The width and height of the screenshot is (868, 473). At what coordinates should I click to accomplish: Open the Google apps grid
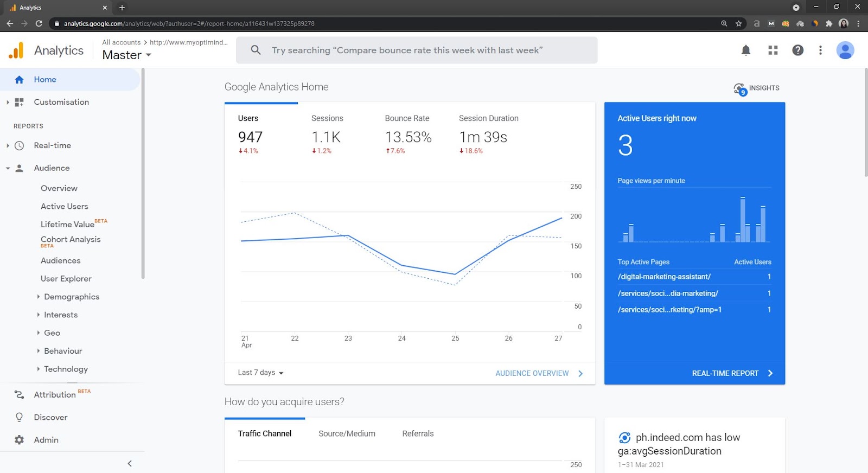tap(773, 50)
